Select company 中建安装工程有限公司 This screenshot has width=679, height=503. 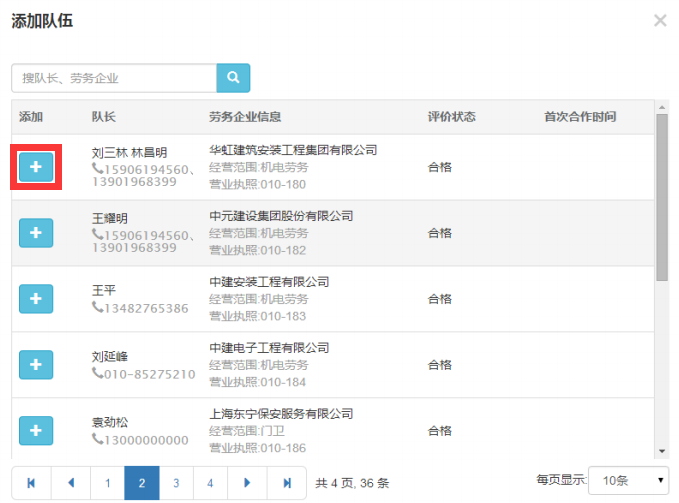point(269,282)
